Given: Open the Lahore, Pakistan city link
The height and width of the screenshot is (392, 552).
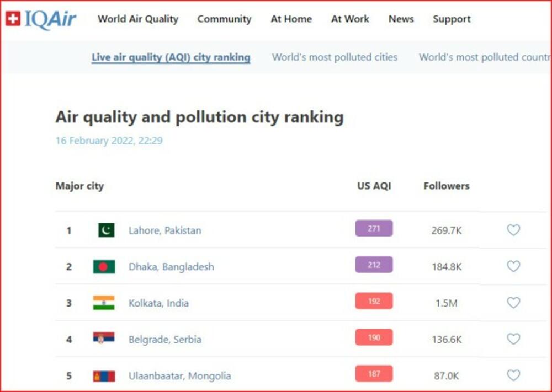Looking at the screenshot, I should (164, 230).
